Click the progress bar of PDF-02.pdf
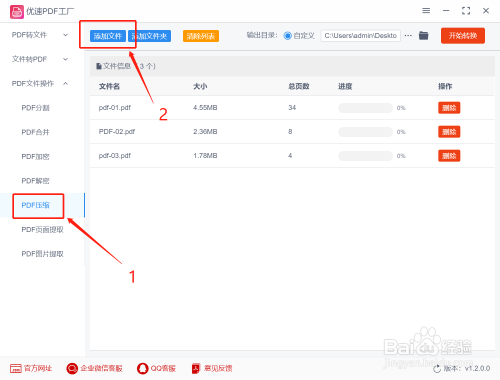Screen dimensions: 500x380 (x=366, y=132)
